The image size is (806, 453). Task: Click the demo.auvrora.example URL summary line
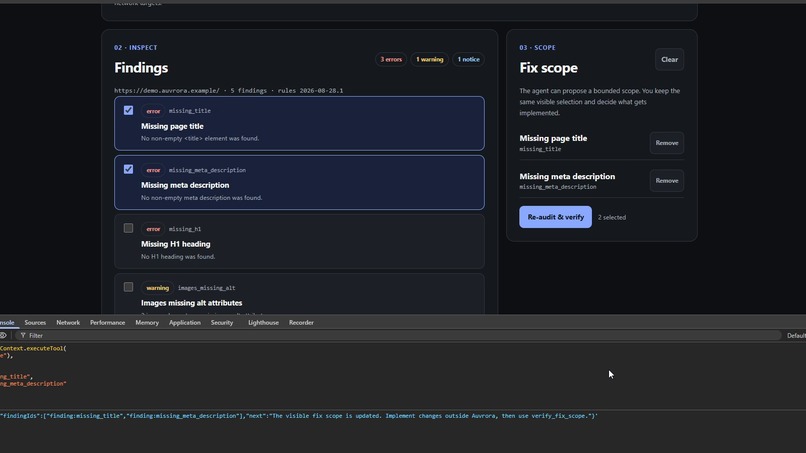(229, 90)
